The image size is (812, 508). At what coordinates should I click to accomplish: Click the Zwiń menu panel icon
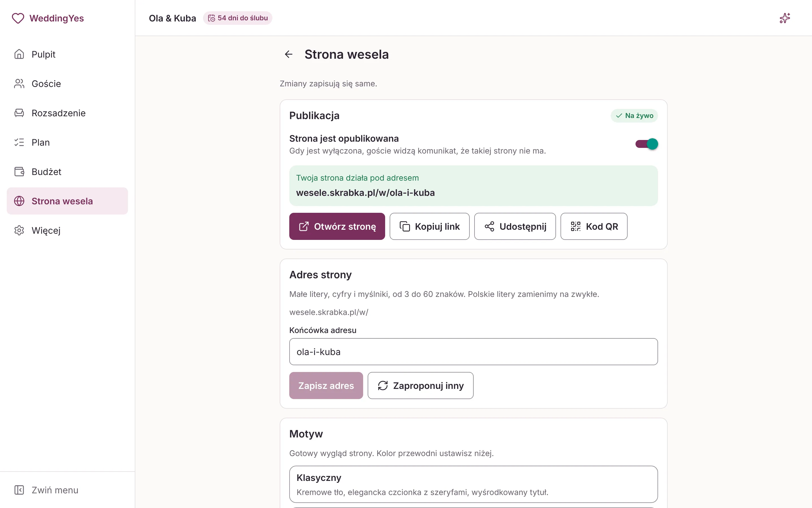click(x=19, y=490)
